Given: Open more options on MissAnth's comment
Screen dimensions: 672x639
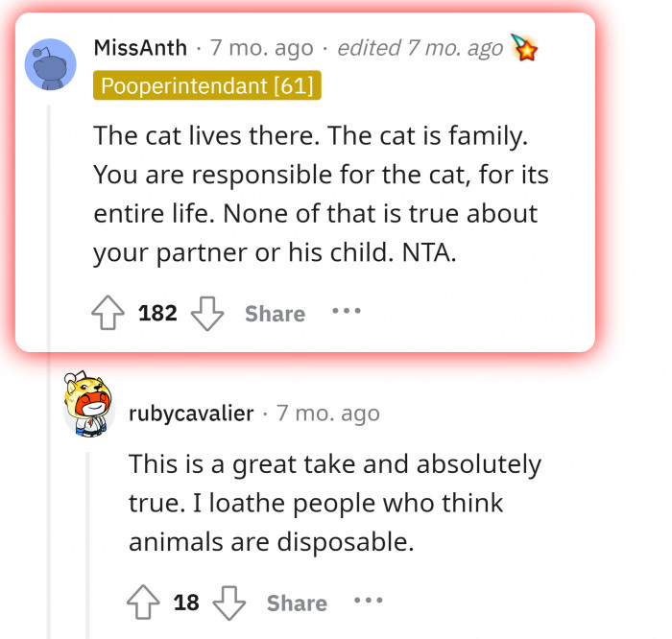Looking at the screenshot, I should (x=347, y=312).
